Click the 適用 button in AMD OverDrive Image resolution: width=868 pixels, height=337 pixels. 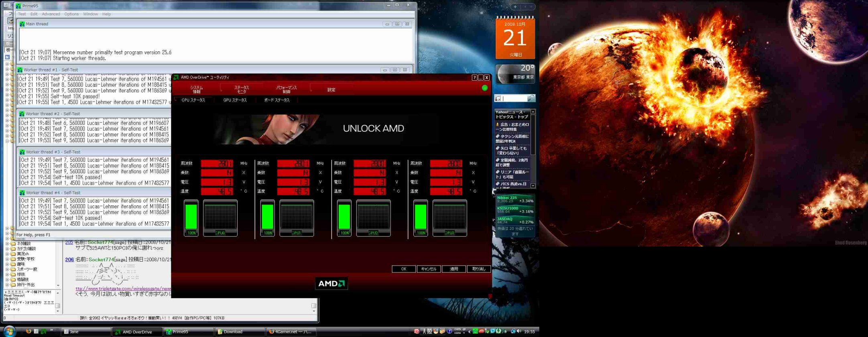coord(454,269)
